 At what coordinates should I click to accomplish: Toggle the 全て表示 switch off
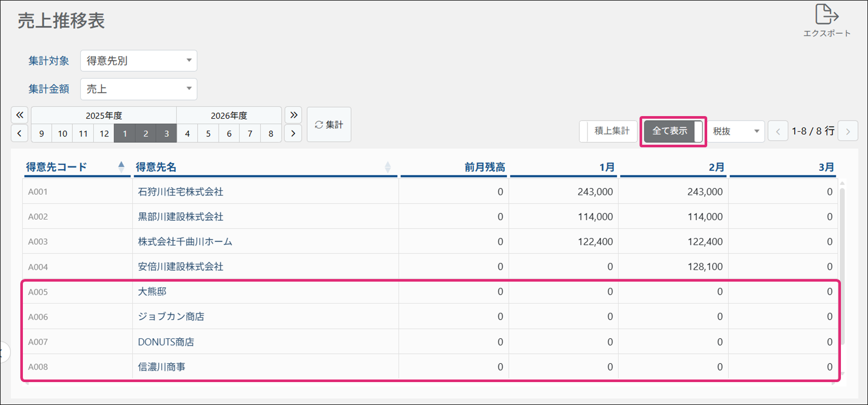coord(673,131)
